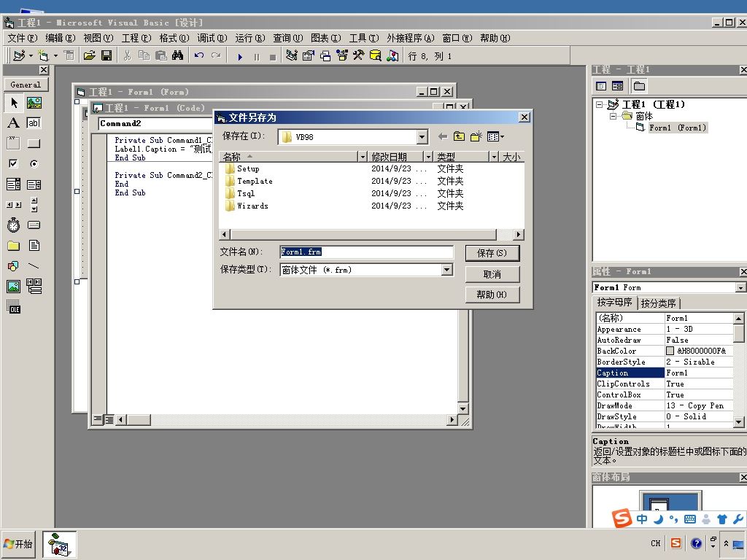Click the help question mark tray icon
The image size is (747, 560).
click(x=696, y=543)
